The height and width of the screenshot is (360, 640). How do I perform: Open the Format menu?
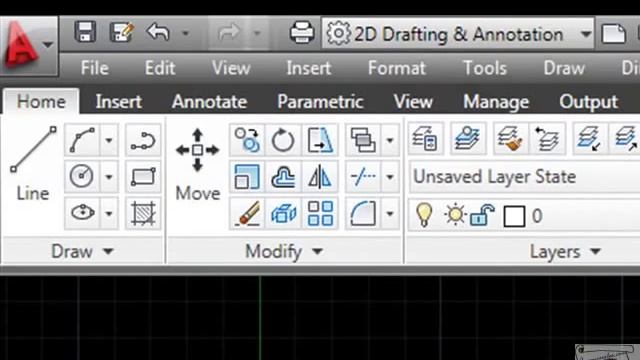397,68
